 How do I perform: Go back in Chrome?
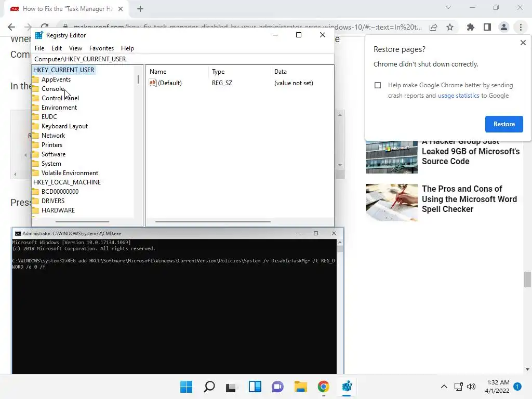[x=11, y=27]
